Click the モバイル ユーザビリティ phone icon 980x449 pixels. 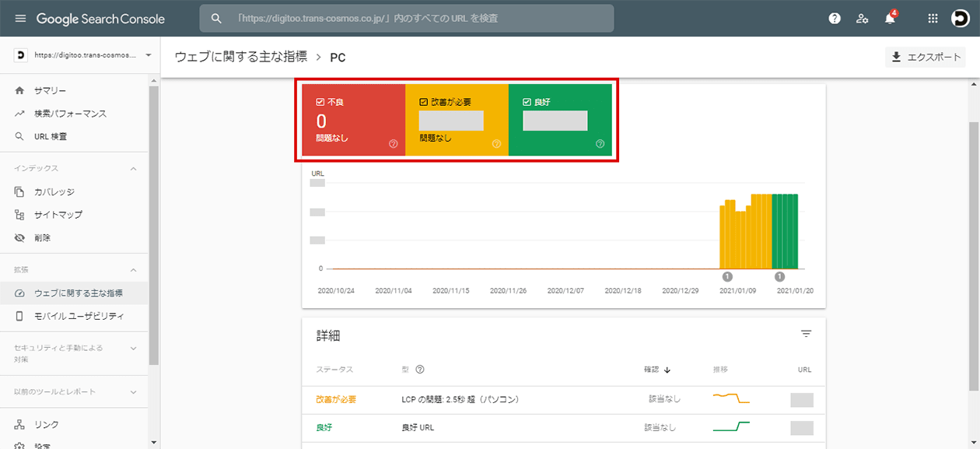(20, 316)
